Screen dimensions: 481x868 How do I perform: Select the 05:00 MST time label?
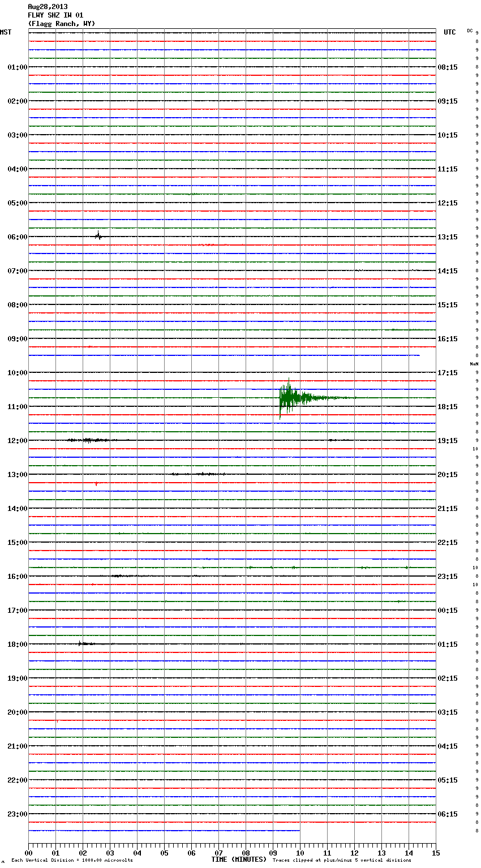(17, 203)
